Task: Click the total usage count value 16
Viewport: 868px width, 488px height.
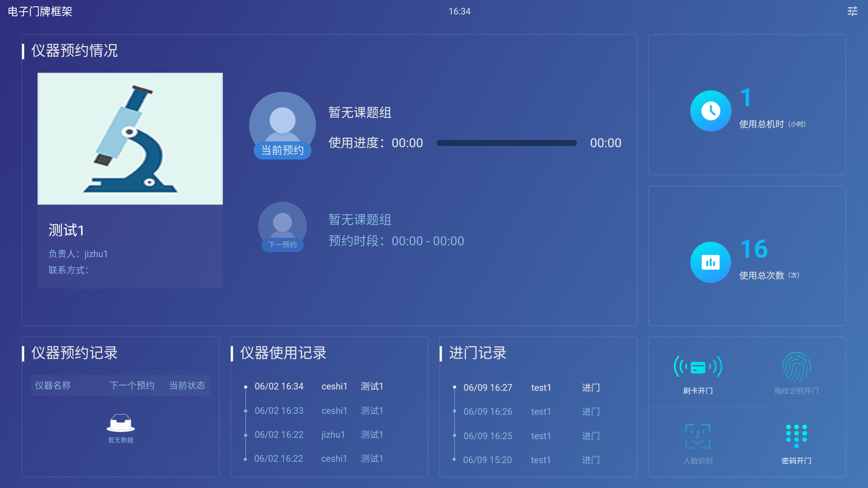Action: click(x=754, y=249)
